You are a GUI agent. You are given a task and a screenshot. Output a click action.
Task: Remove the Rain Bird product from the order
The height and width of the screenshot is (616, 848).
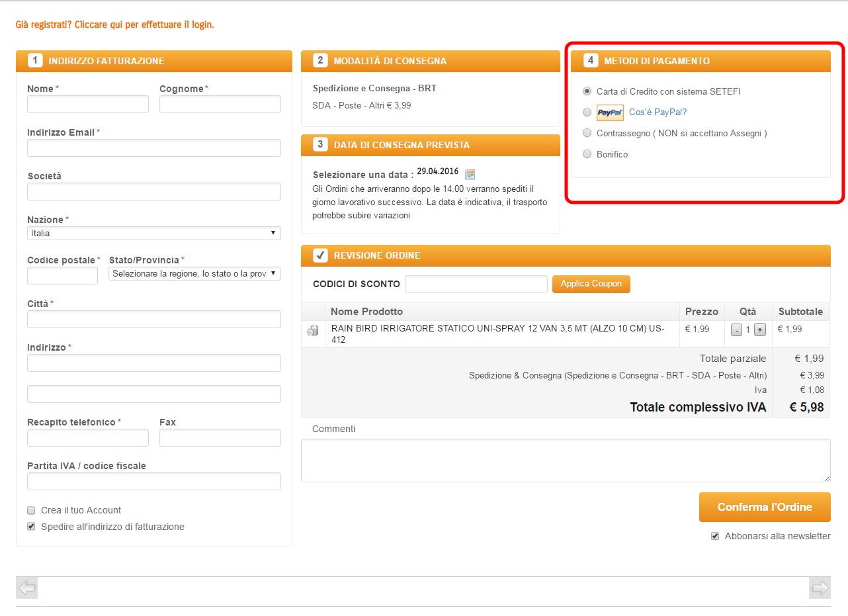[x=313, y=330]
